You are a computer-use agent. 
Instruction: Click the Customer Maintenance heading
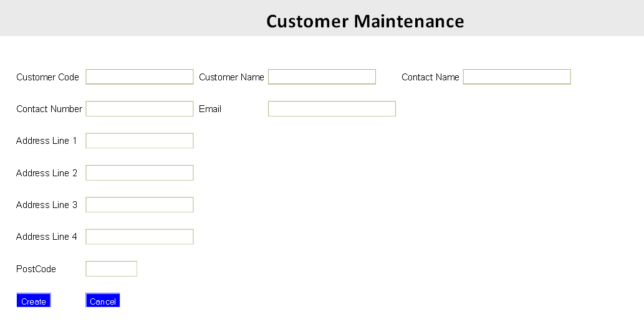pyautogui.click(x=365, y=21)
